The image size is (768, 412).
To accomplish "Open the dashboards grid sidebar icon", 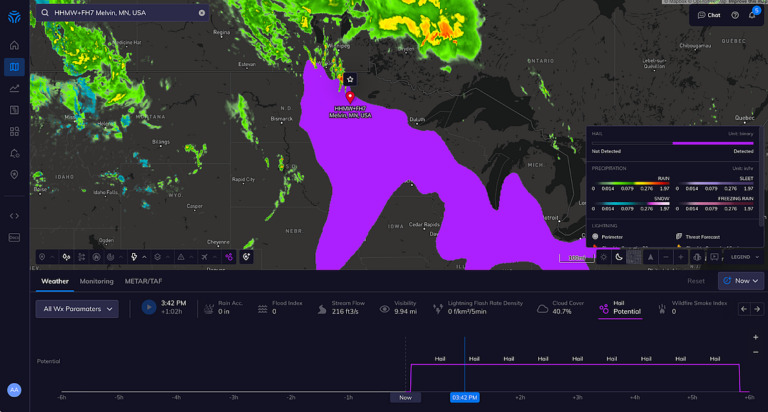I will click(14, 131).
